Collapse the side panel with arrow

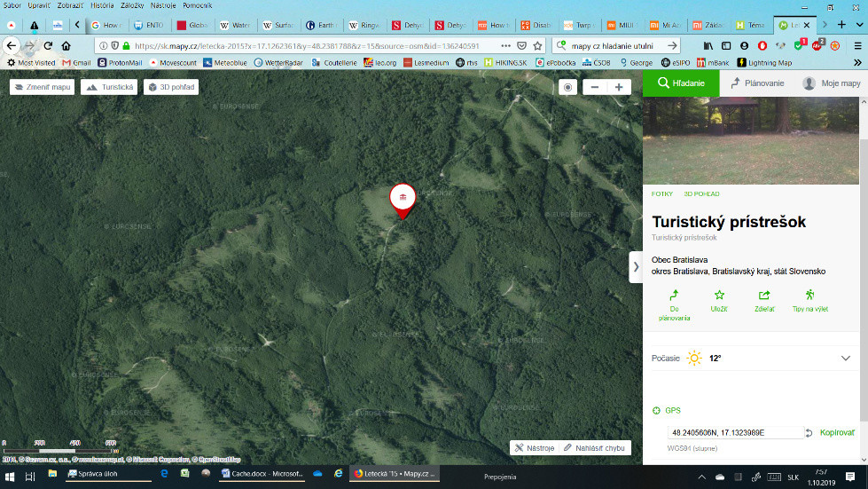(x=636, y=266)
